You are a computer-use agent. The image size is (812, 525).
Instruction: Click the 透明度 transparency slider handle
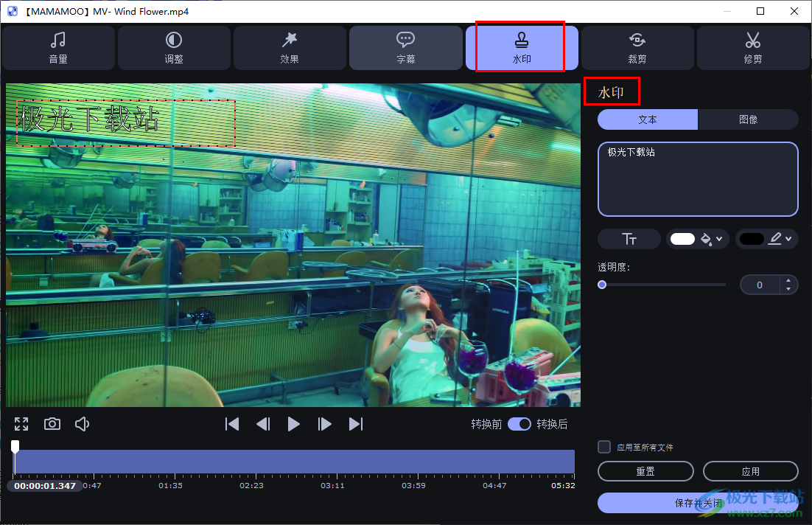click(x=602, y=285)
